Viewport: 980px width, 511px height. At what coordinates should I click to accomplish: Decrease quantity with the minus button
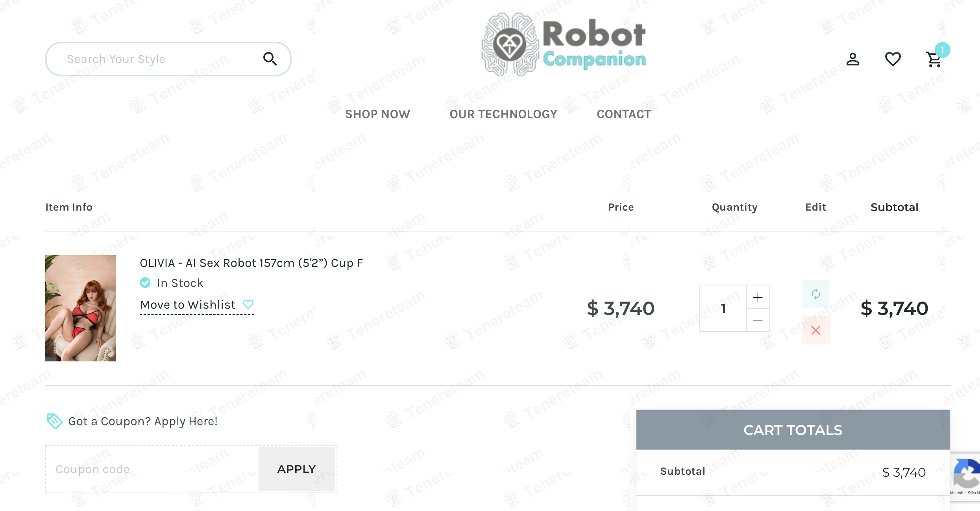coord(758,320)
